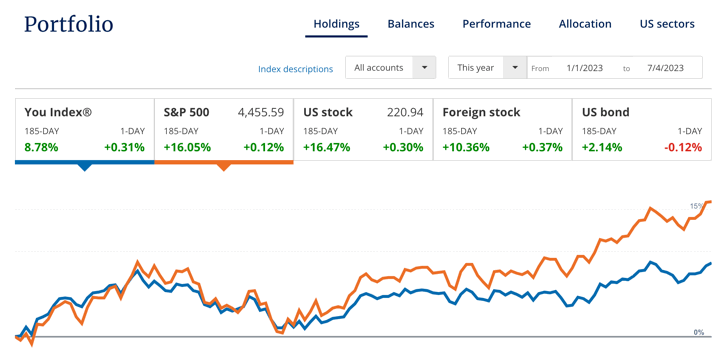This screenshot has width=720, height=361.
Task: Click the From date field 1/1/2023
Action: point(585,68)
